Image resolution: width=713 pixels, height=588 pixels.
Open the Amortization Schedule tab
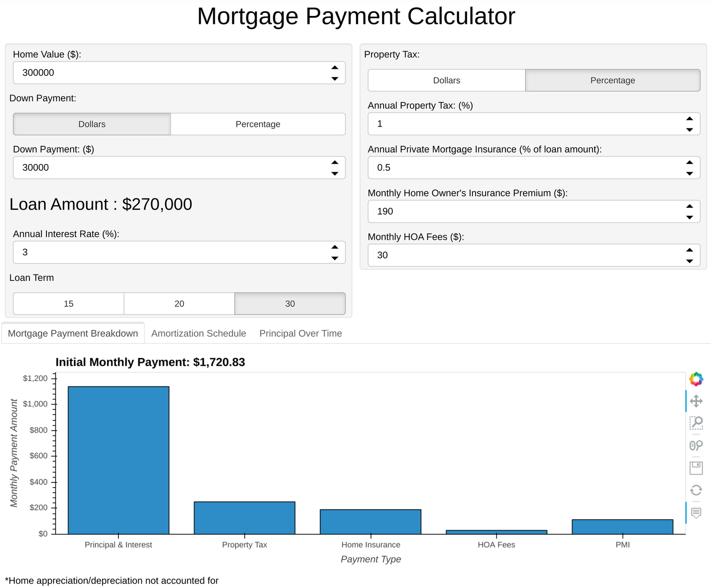(198, 333)
